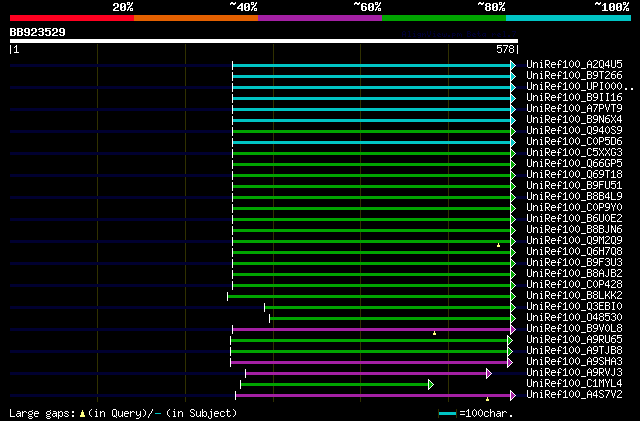Open the UniRef100_A2Q4U5 hit label
The image size is (640, 421).
[574, 64]
